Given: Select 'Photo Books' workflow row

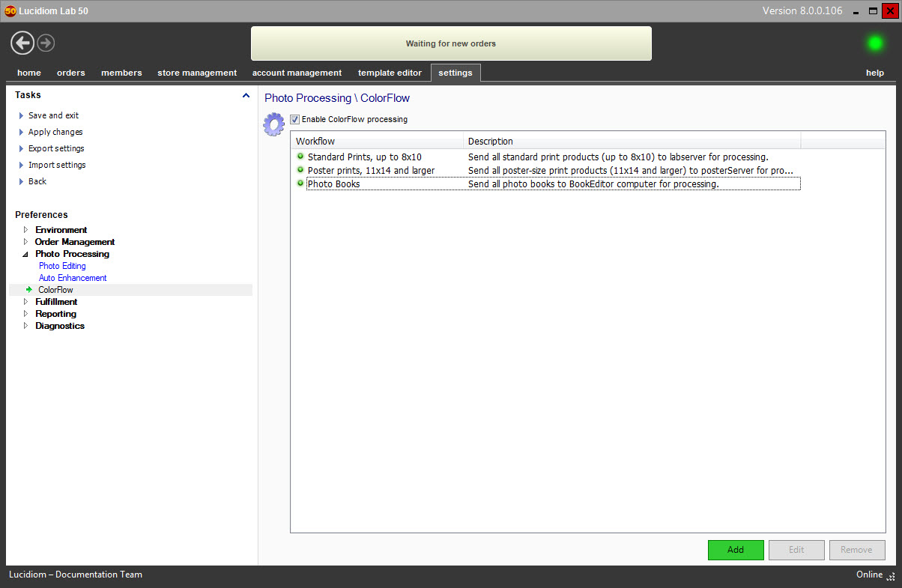Looking at the screenshot, I should (x=545, y=184).
